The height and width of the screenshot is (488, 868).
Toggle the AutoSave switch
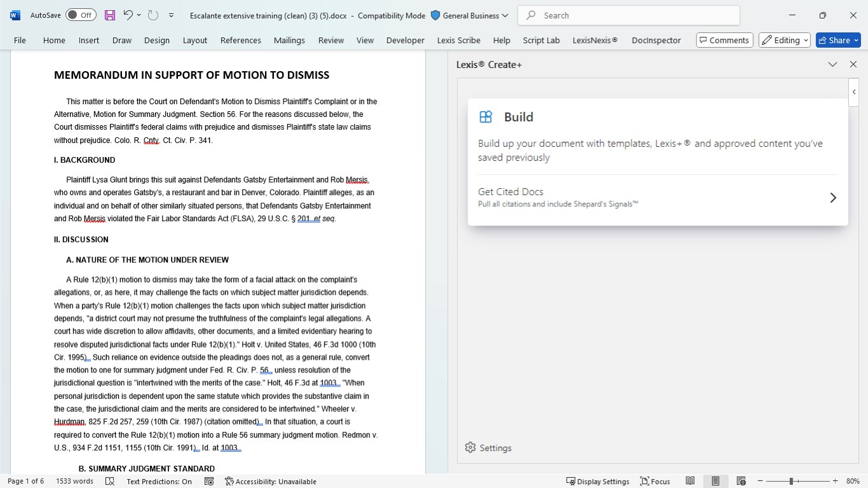[x=81, y=15]
